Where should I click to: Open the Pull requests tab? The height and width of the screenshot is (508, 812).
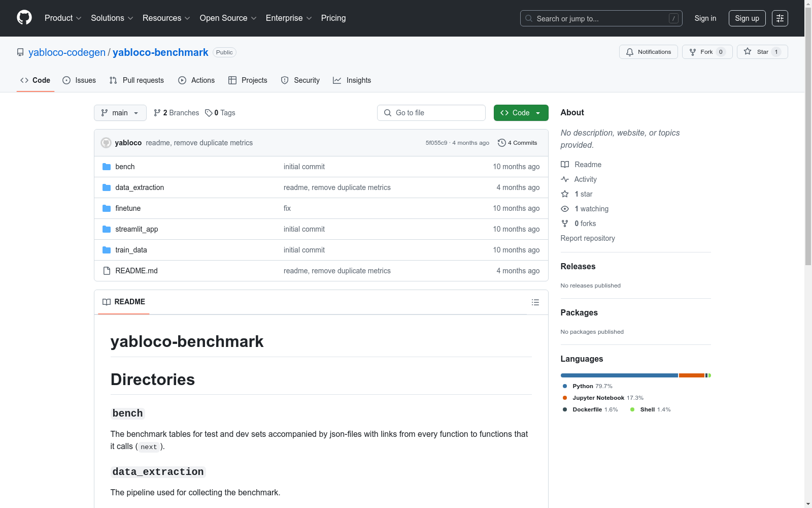137,80
